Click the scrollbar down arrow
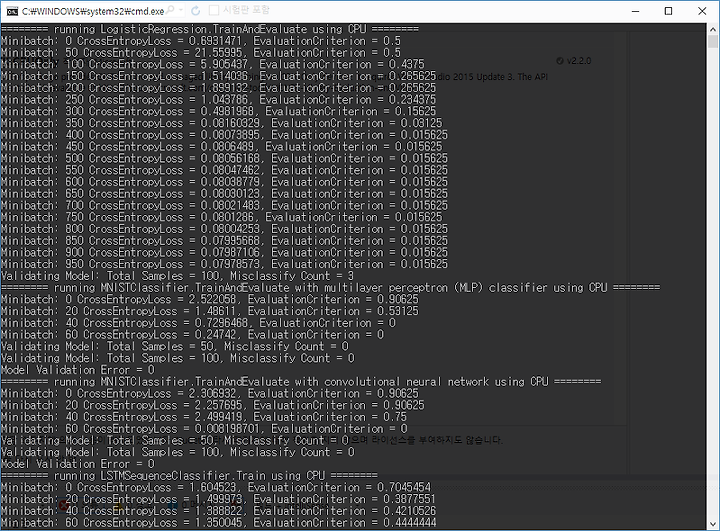Viewport: 720px width, 531px height. pyautogui.click(x=713, y=524)
